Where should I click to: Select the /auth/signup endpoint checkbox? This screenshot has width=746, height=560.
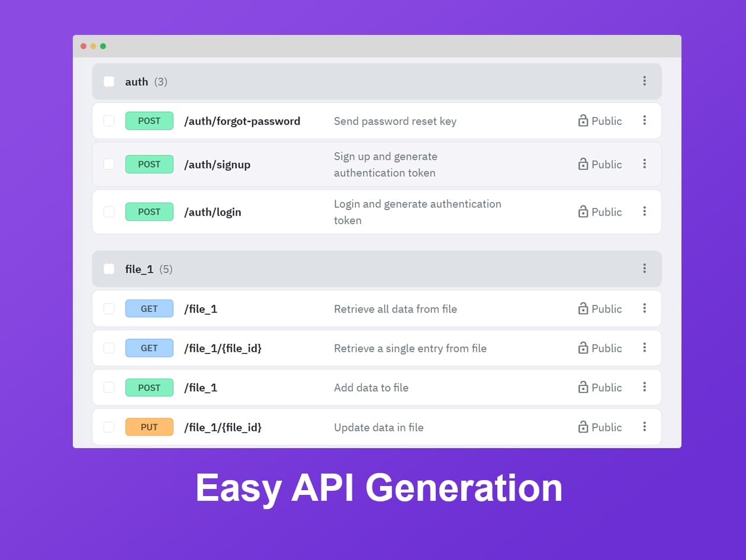coord(109,164)
